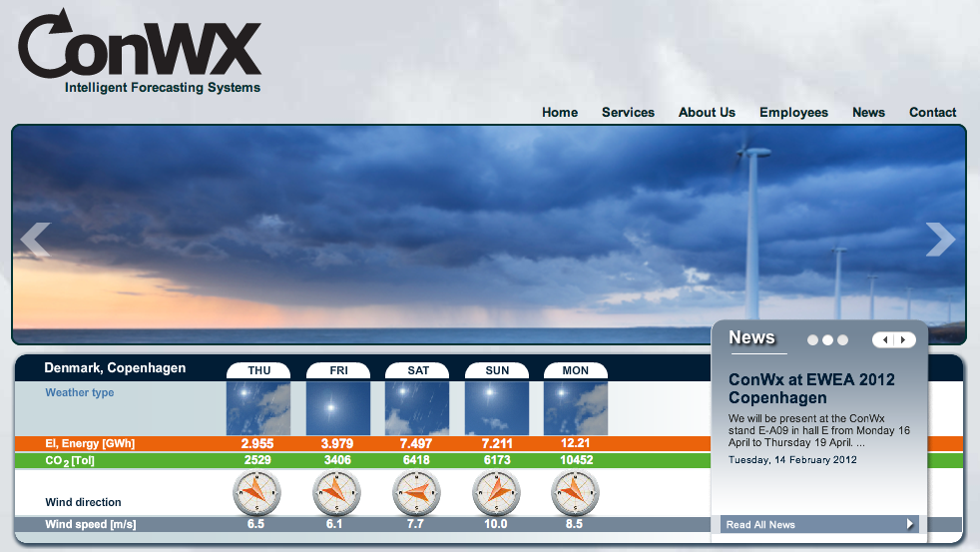Open the About Us page
This screenshot has width=980, height=552.
(x=707, y=113)
